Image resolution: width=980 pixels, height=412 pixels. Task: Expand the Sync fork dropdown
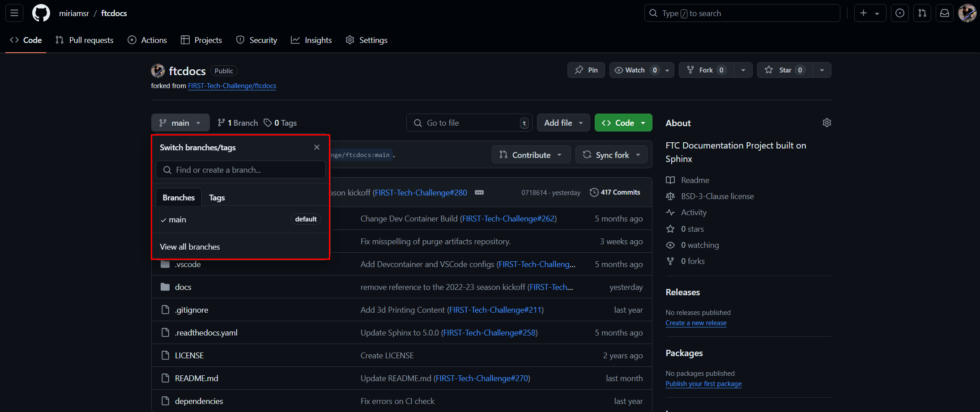pos(611,155)
